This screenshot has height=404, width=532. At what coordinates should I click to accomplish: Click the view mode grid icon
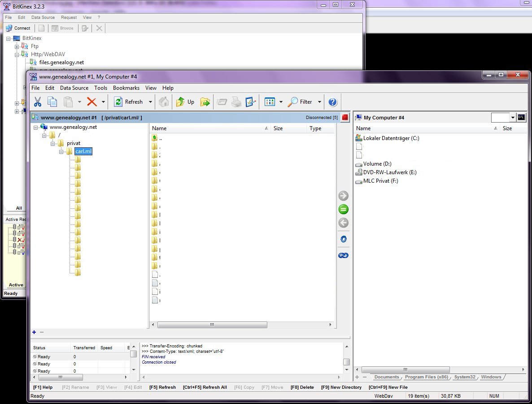pyautogui.click(x=270, y=101)
